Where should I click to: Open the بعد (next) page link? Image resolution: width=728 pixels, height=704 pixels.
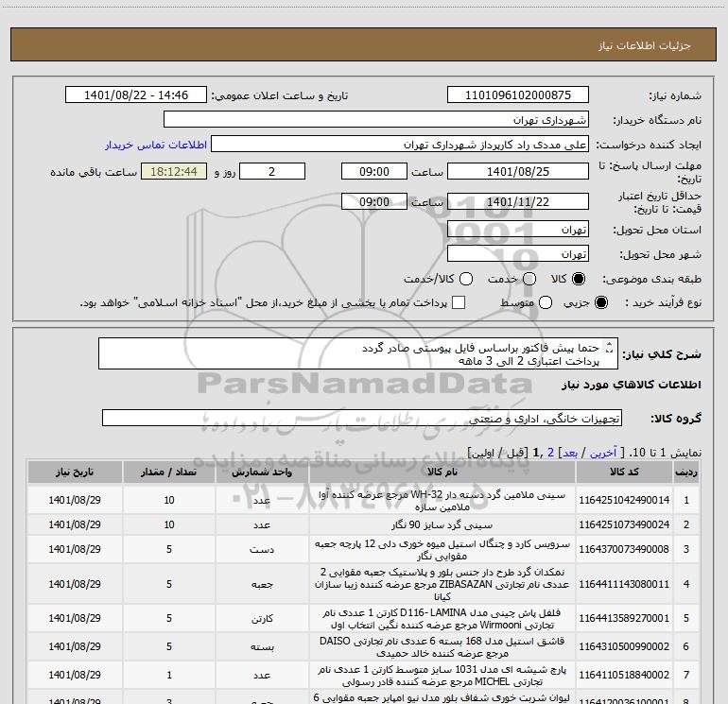point(570,453)
